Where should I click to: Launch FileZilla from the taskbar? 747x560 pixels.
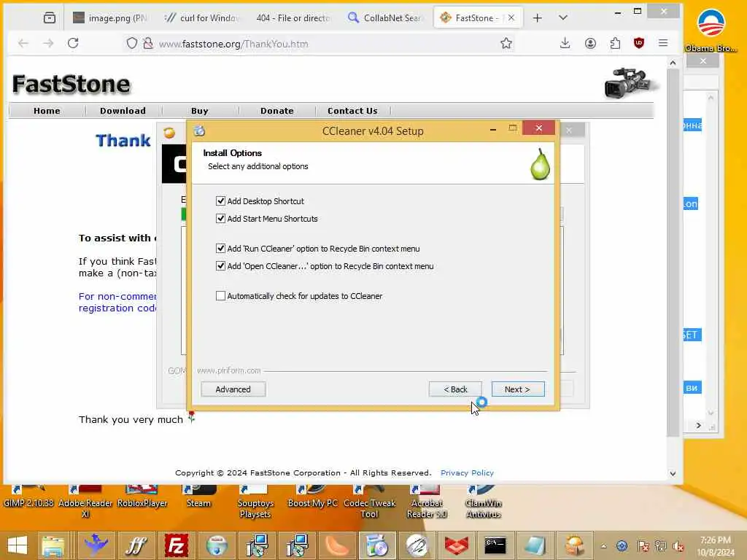point(176,545)
